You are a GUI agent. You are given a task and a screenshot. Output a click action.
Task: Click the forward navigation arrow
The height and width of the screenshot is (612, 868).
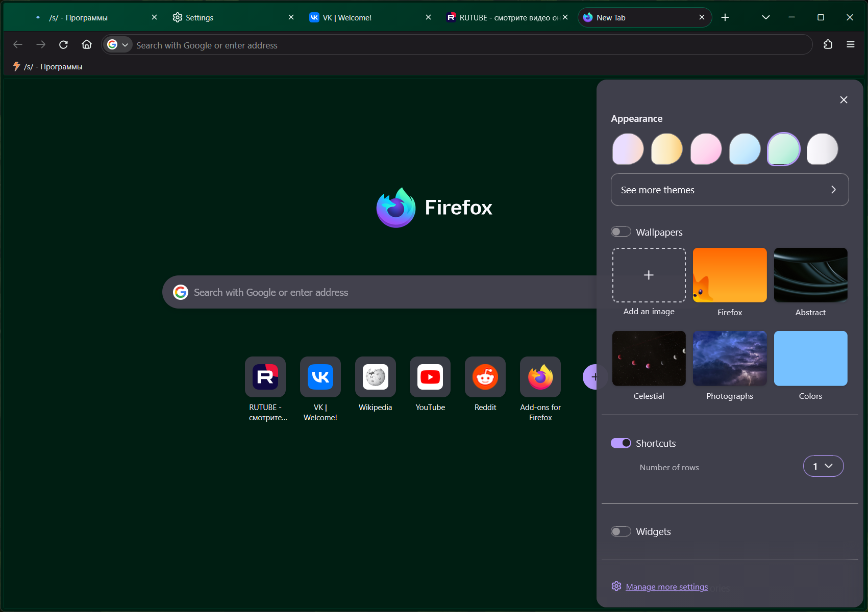click(41, 45)
